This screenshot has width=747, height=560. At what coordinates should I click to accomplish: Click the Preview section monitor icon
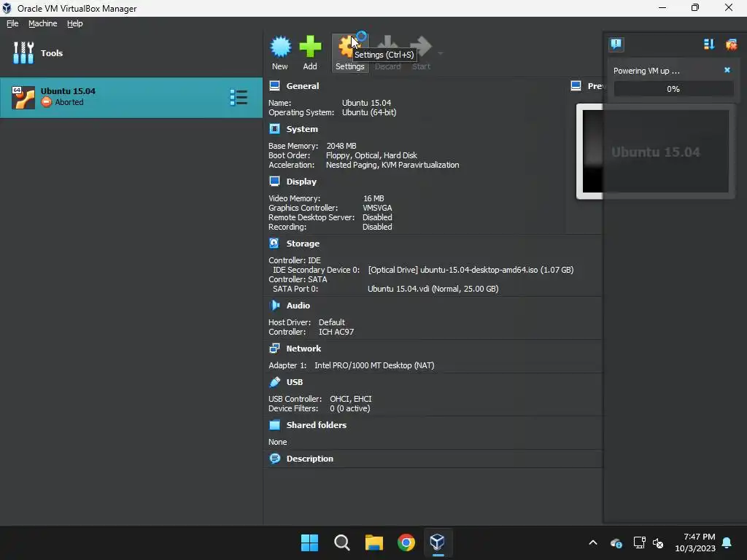point(576,86)
